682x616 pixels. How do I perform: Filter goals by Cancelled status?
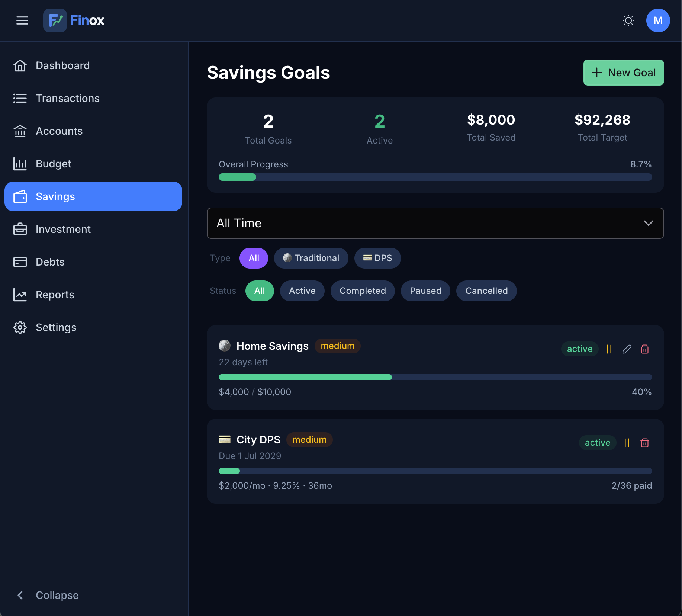(x=486, y=291)
